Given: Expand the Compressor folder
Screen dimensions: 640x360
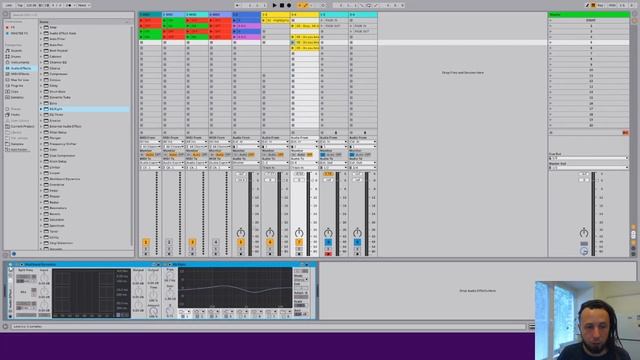Looking at the screenshot, I should (x=41, y=74).
